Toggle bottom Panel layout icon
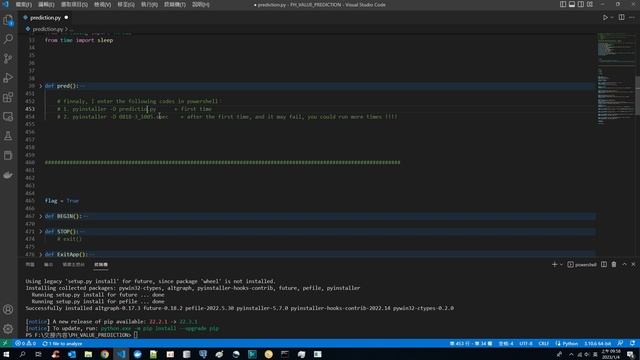 [572, 4]
